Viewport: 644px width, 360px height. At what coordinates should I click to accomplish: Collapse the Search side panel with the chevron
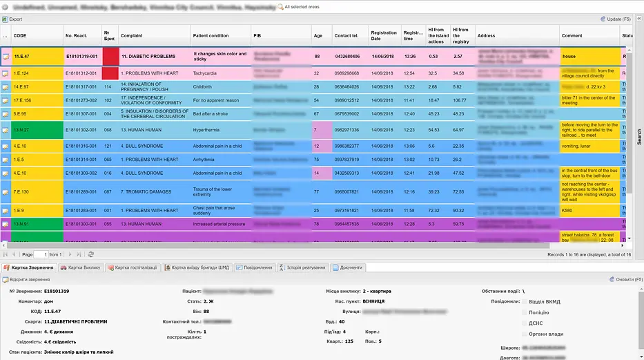click(639, 19)
